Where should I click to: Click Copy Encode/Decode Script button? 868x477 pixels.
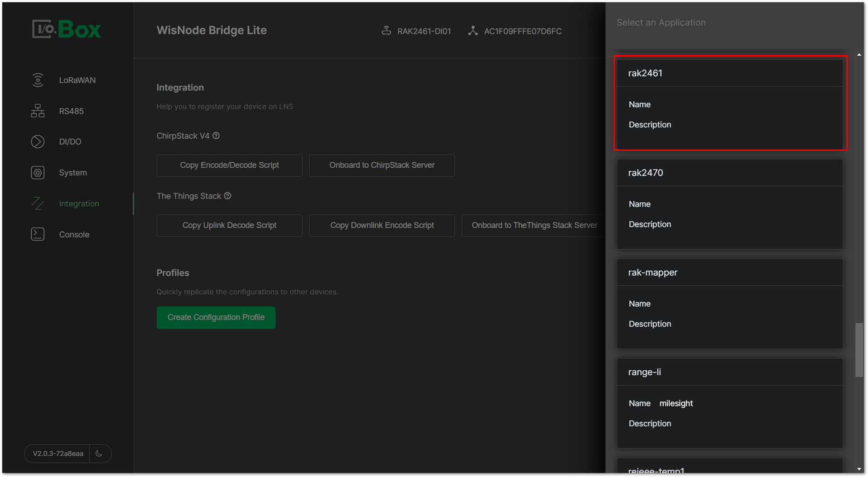click(229, 165)
